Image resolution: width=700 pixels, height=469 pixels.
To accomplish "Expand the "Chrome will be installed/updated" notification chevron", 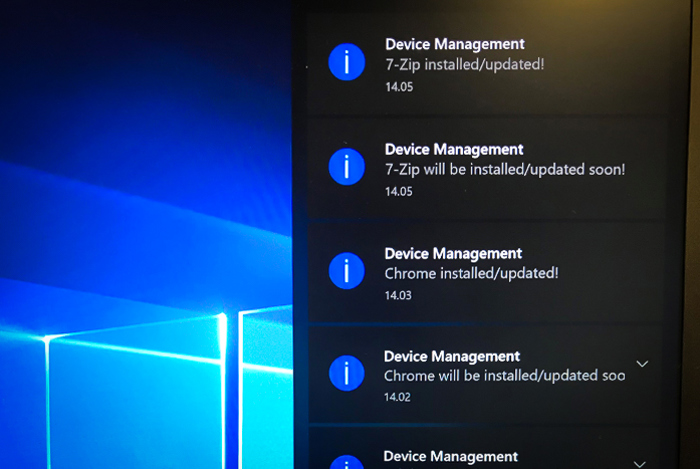I will 642,364.
